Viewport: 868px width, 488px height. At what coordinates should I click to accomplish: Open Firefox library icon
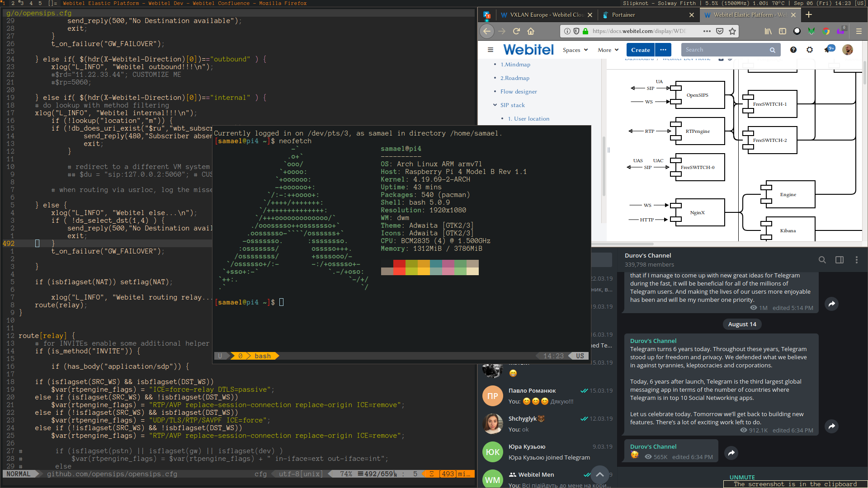coord(768,31)
